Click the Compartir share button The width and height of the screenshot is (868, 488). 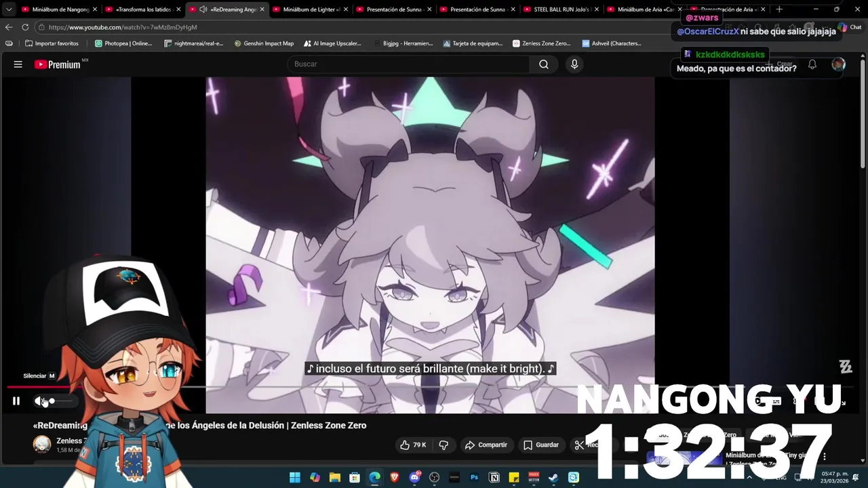tap(486, 445)
